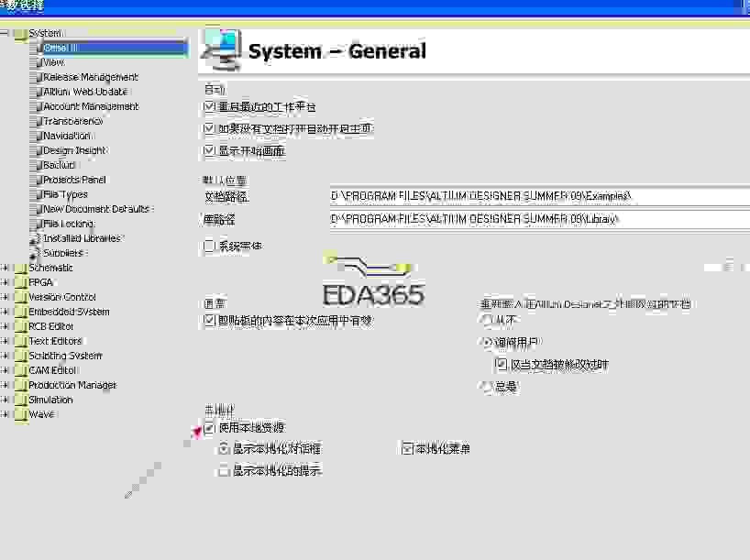Toggle 显示开始画面 checkbox
Viewport: 750px width, 560px height.
pos(209,150)
